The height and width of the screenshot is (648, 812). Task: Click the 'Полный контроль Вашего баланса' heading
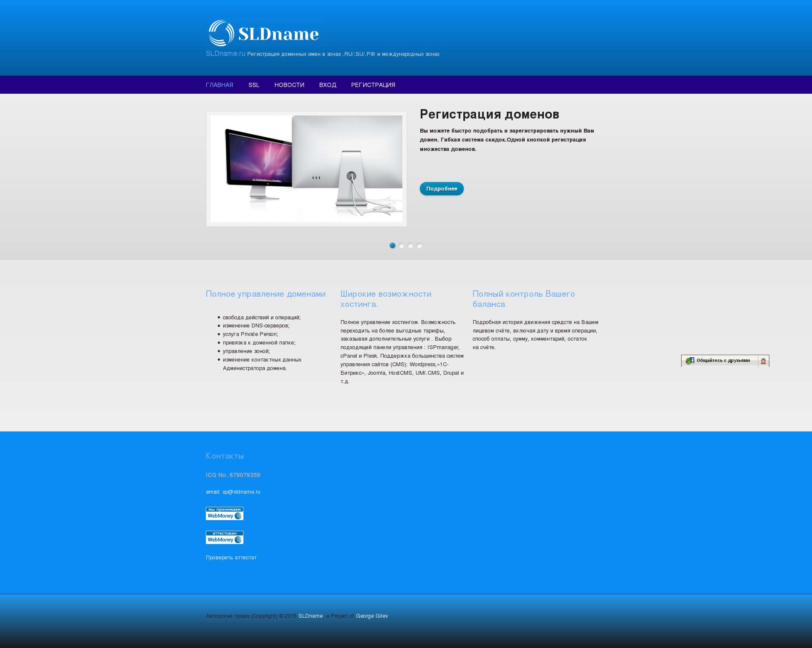pos(524,299)
